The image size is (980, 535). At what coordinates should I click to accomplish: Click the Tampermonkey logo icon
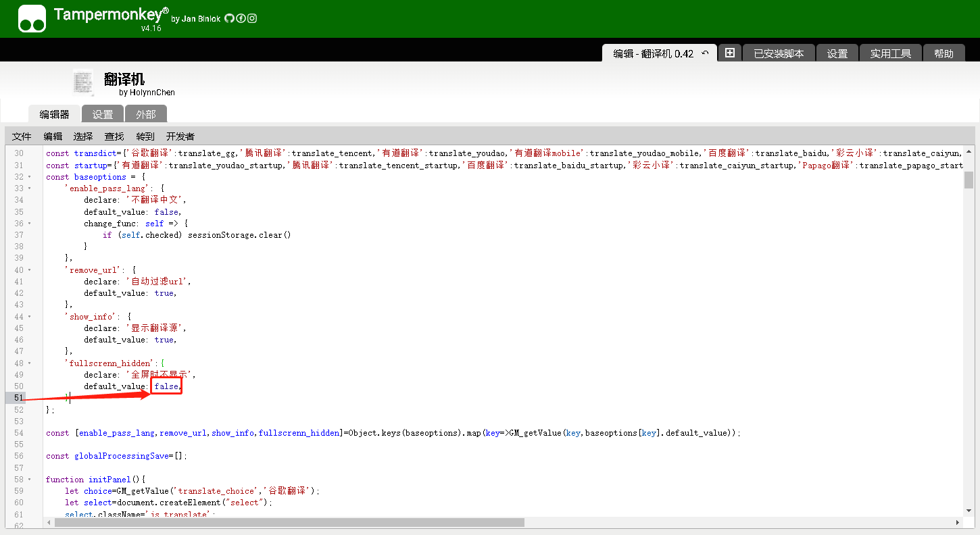(x=32, y=18)
